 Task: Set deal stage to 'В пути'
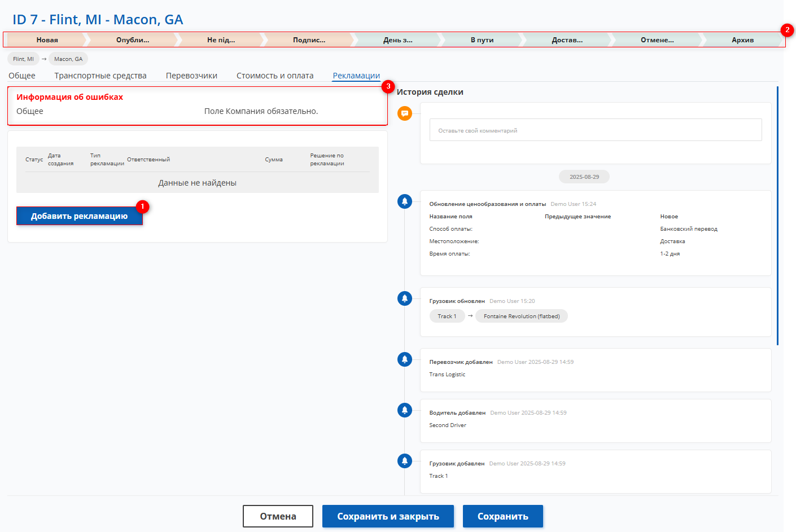point(482,40)
